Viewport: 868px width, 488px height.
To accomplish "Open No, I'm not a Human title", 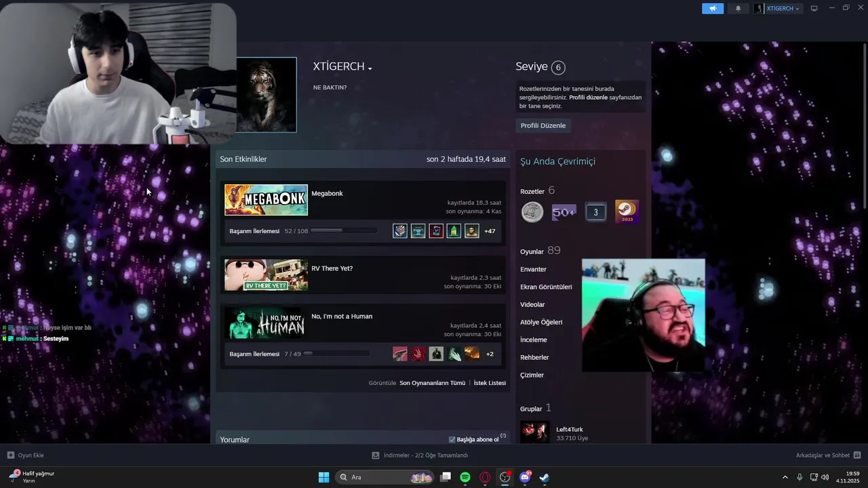I will point(342,316).
